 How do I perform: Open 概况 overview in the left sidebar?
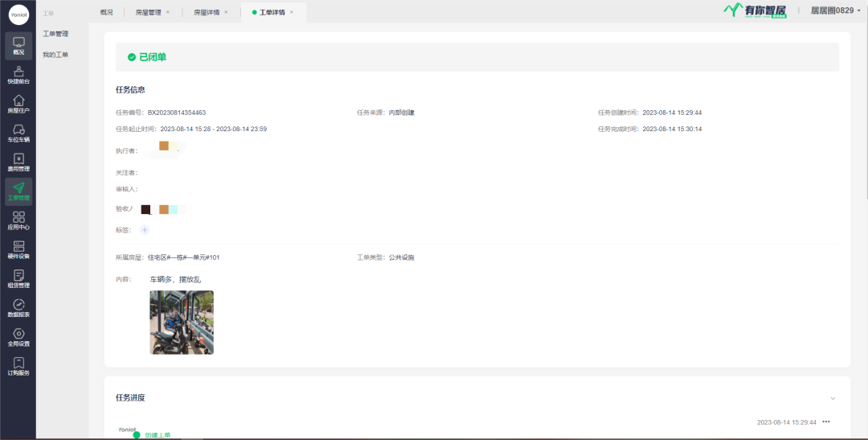click(18, 45)
